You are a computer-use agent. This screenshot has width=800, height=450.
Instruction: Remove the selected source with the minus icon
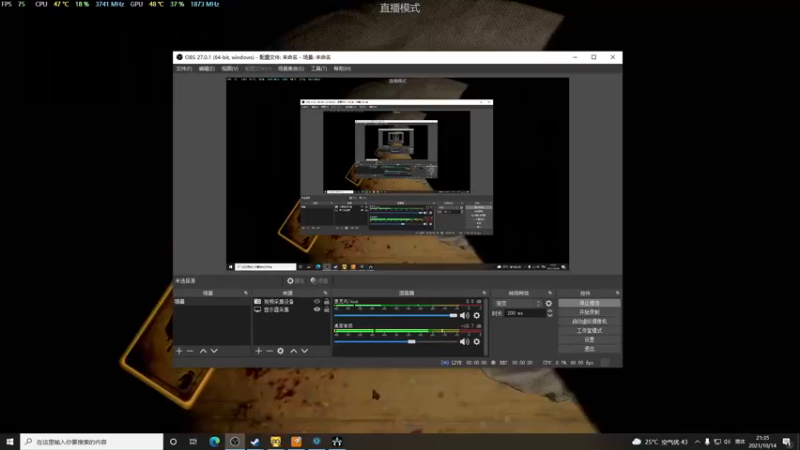pyautogui.click(x=269, y=351)
